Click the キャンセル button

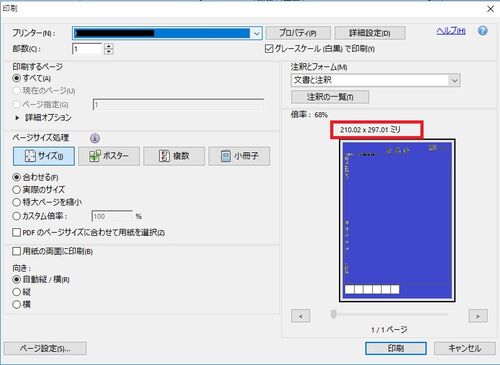465,349
